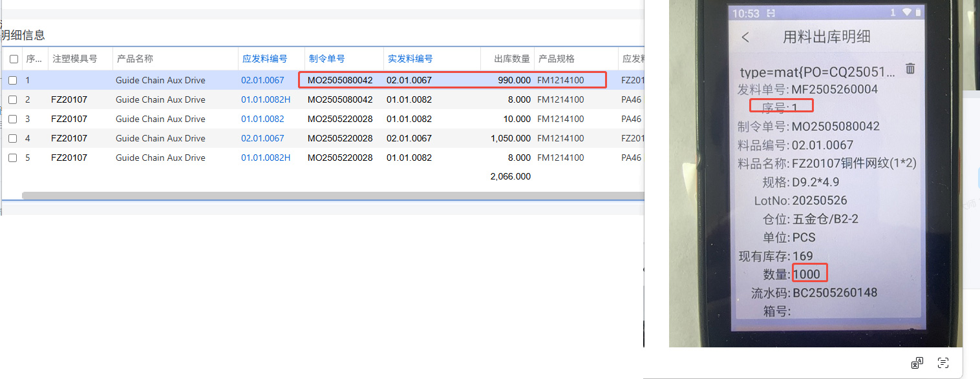Tap the trash icon on the phone screen
This screenshot has width=980, height=379.
pos(910,68)
